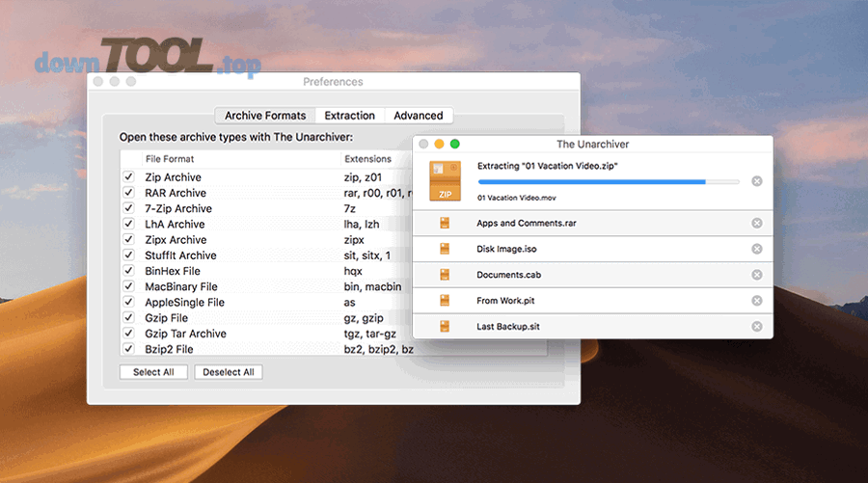Viewport: 868px width, 483px height.
Task: Disable the StuffIt Archive checkbox
Action: tap(128, 255)
